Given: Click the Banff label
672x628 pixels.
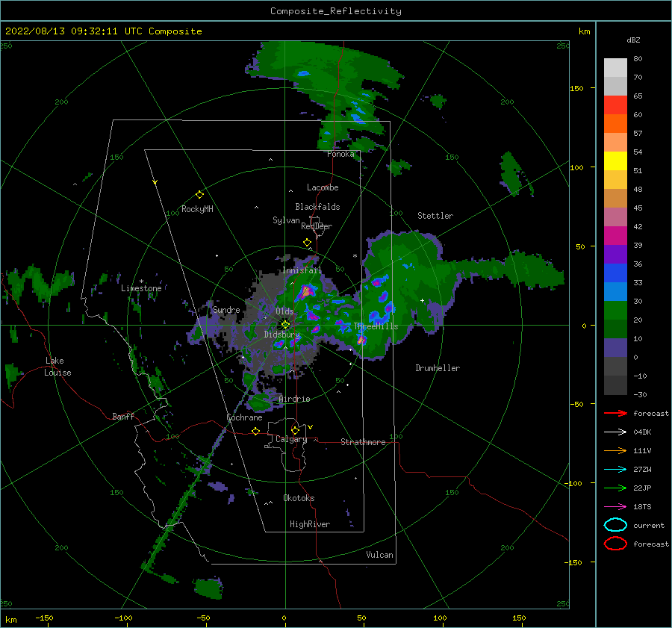Looking at the screenshot, I should (123, 417).
